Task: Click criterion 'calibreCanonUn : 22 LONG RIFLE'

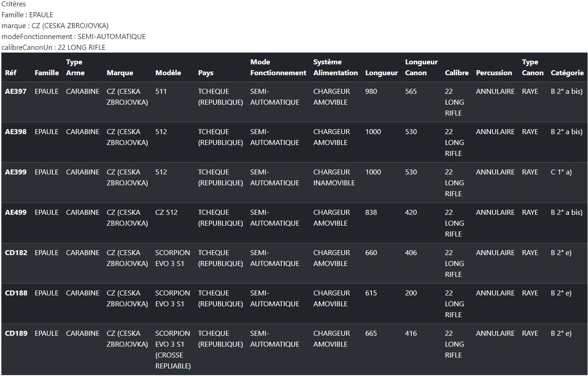Action: (x=53, y=47)
